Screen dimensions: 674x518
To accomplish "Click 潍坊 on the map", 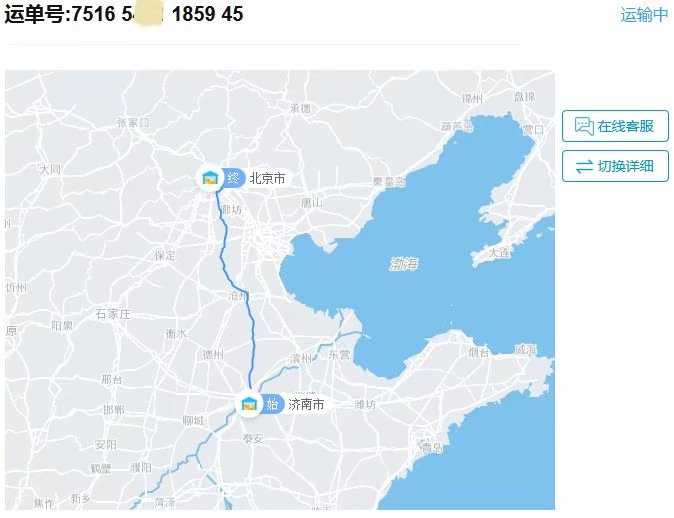I will [365, 405].
